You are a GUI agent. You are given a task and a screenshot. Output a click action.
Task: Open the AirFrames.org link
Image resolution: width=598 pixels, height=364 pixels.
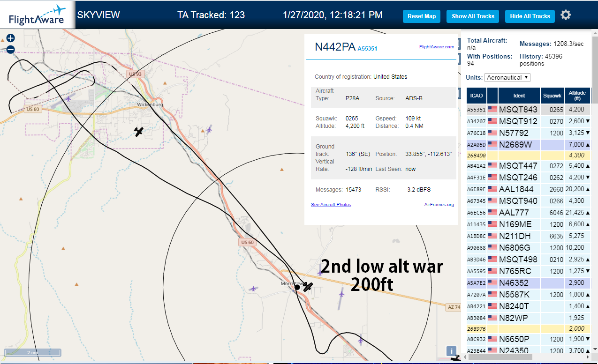click(x=439, y=205)
